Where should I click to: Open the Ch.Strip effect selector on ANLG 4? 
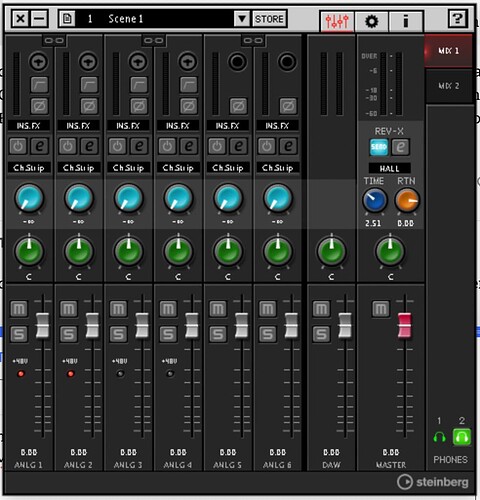tap(178, 168)
